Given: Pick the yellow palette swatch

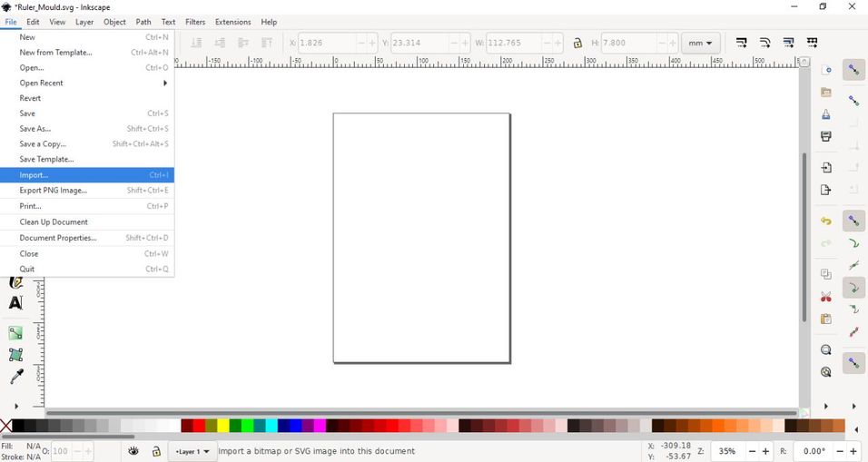Looking at the screenshot, I should pyautogui.click(x=223, y=426).
